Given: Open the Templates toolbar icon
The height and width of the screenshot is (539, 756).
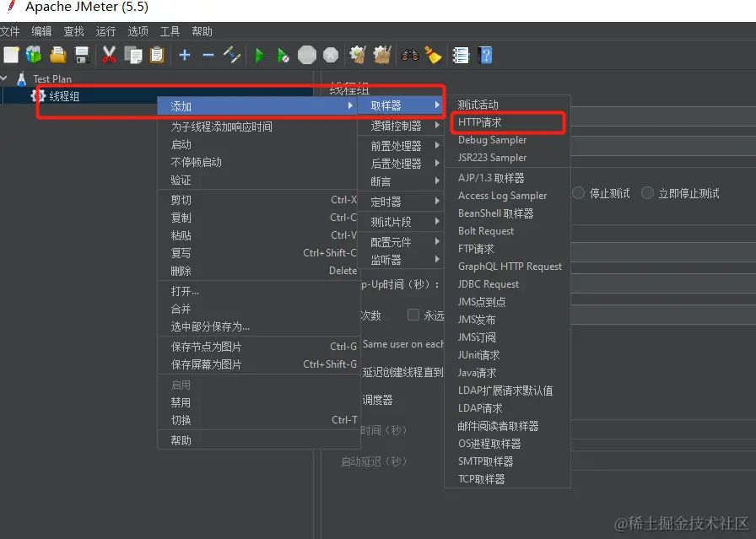Looking at the screenshot, I should [34, 55].
